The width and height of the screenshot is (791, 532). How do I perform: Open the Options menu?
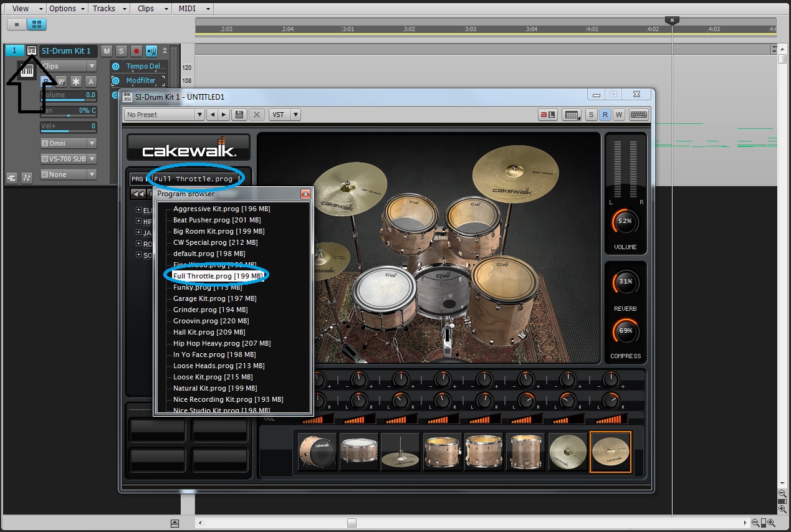coord(67,9)
